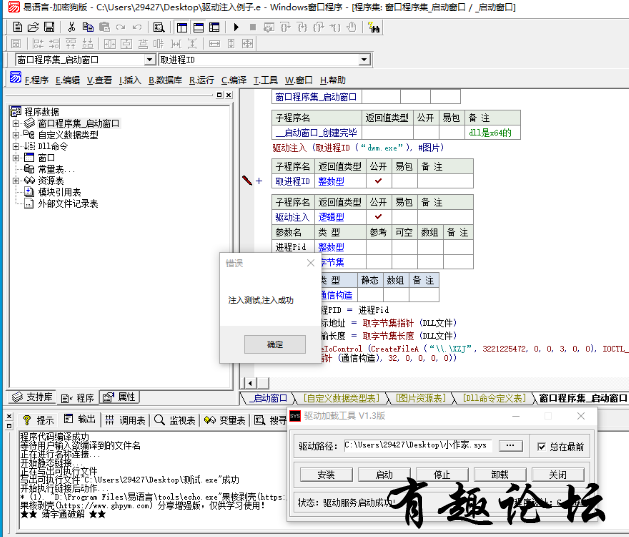Switch to the 程序 panel tab

(77, 398)
